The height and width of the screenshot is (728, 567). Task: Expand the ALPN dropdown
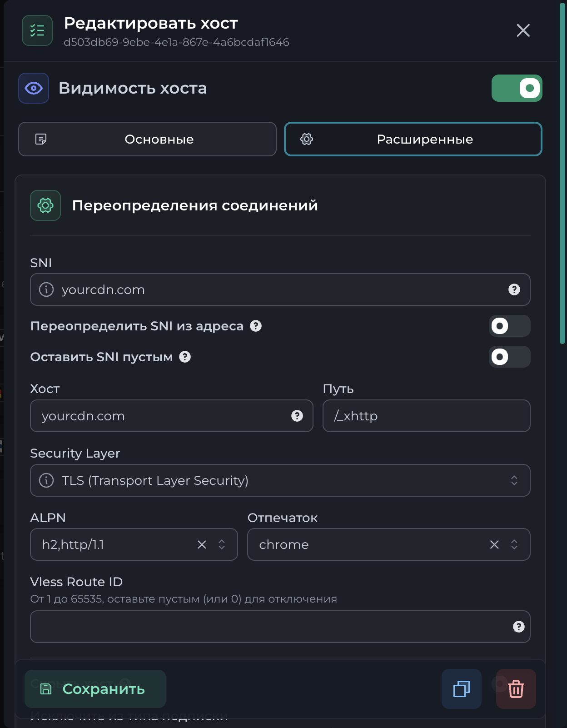(222, 544)
